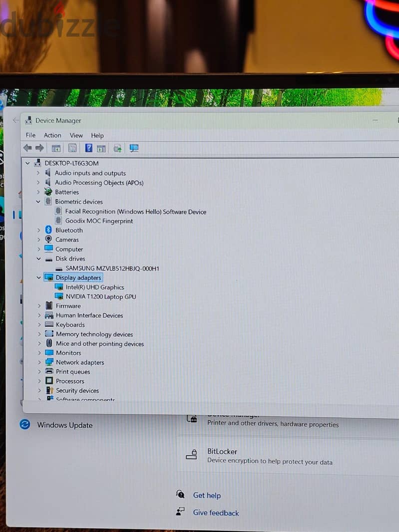The width and height of the screenshot is (399, 532).
Task: Expand the Memory technology devices node
Action: click(39, 334)
